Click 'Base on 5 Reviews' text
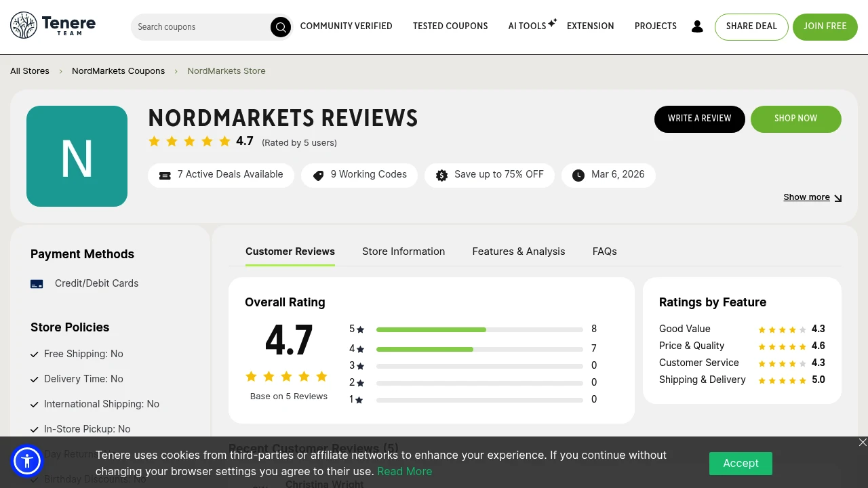The height and width of the screenshot is (488, 868). 289,396
